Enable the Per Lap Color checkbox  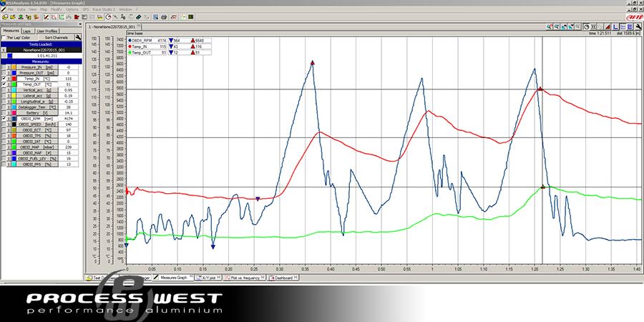4,38
